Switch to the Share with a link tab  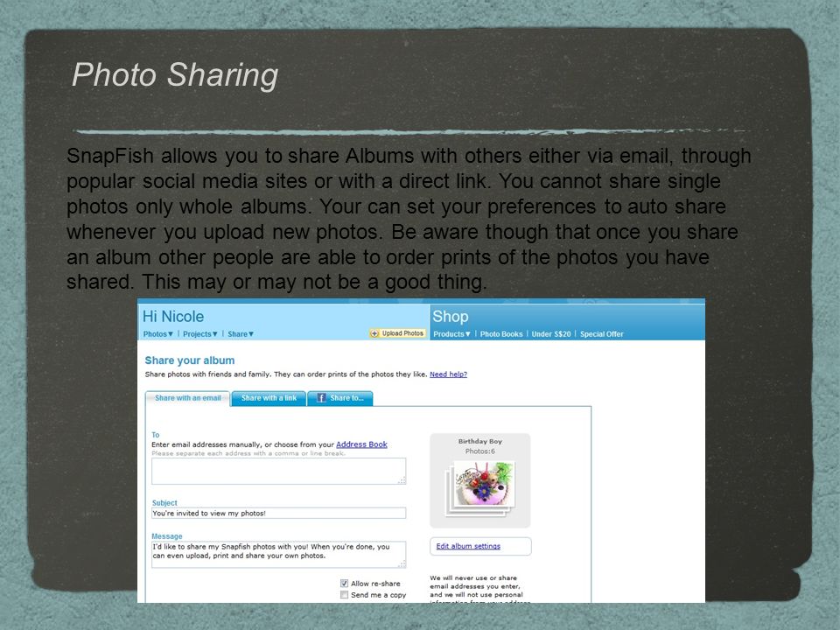pyautogui.click(x=269, y=398)
